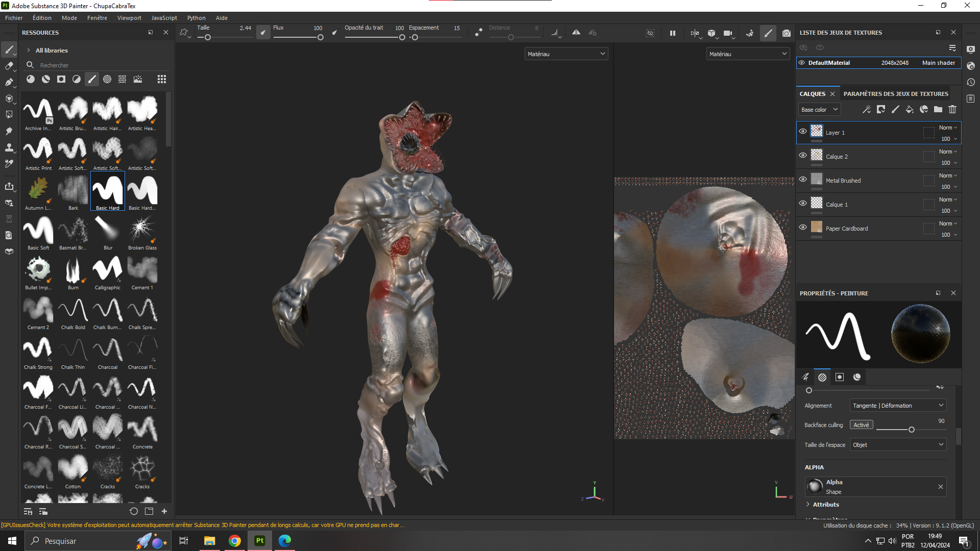
Task: Open the Fenêtre menu
Action: pos(97,18)
